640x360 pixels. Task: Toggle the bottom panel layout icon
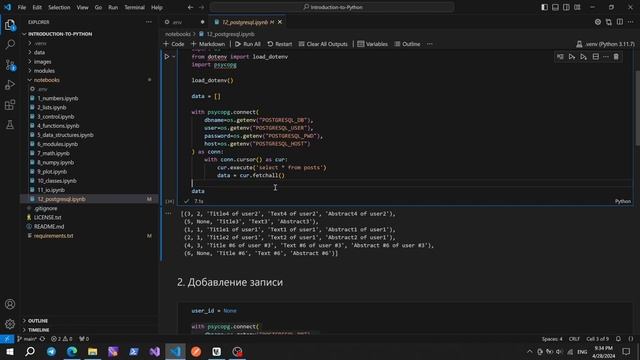pyautogui.click(x=555, y=7)
